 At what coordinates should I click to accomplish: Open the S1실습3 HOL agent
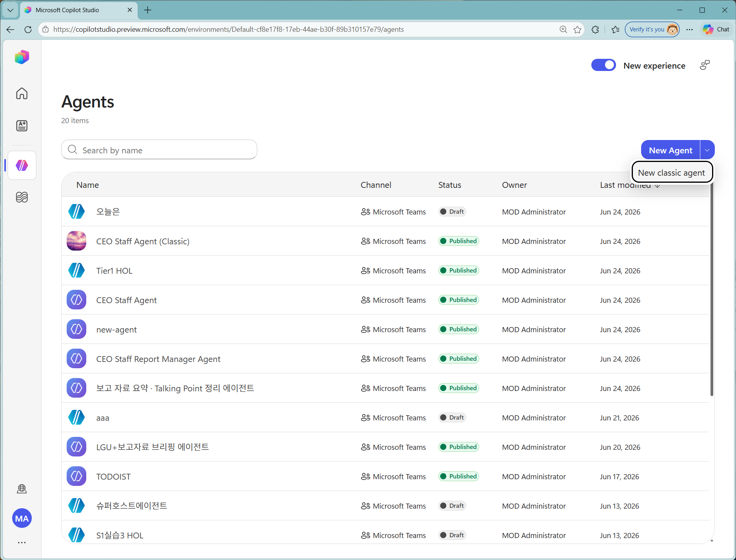tap(120, 535)
